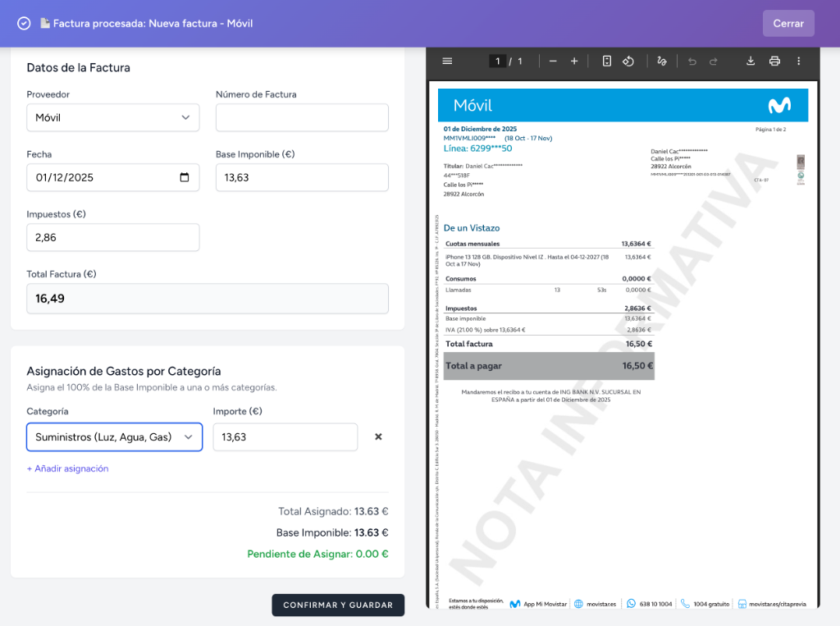Click the undo arrow in PDF toolbar
Viewport: 840px width, 626px height.
pos(692,62)
